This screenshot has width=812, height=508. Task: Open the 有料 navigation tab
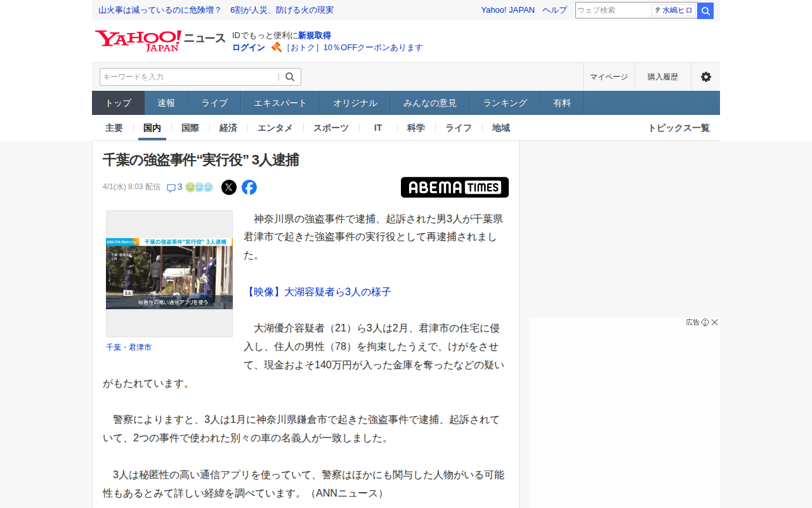562,103
